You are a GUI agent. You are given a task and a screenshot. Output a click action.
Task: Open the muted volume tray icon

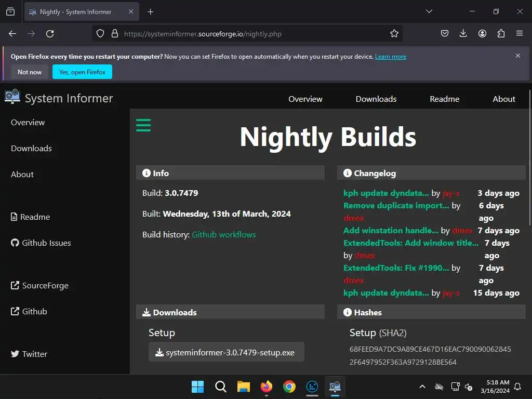469,387
